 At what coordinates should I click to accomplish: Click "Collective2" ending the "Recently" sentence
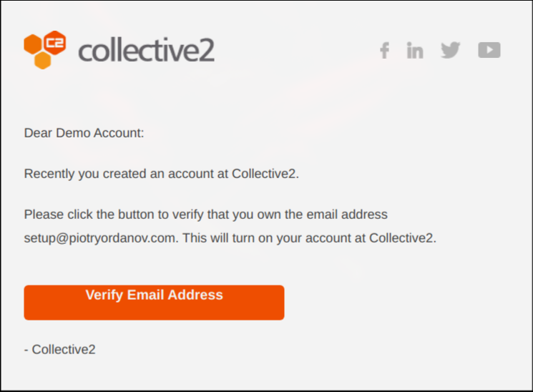[264, 174]
